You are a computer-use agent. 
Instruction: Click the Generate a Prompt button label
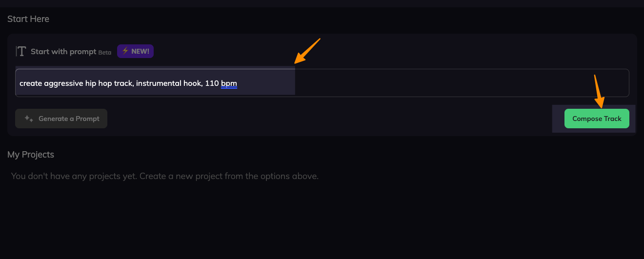point(69,119)
